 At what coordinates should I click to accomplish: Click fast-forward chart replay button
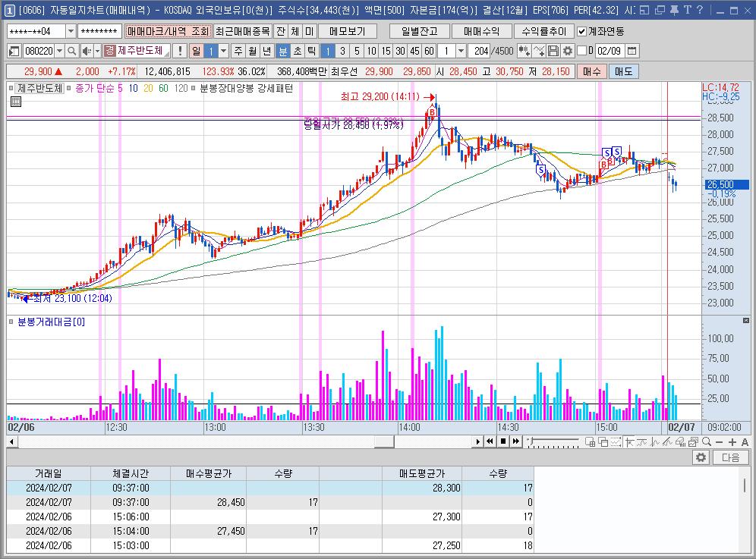tap(516, 441)
